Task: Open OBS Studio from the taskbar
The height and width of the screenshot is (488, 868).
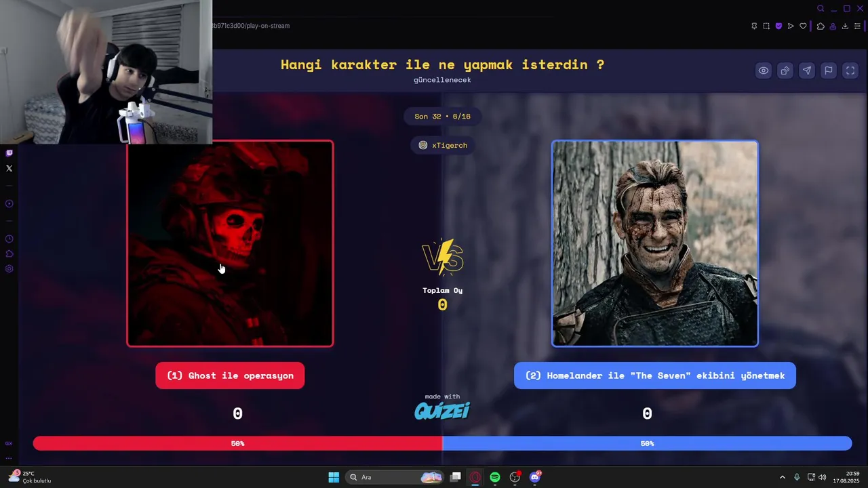Action: pos(515,477)
